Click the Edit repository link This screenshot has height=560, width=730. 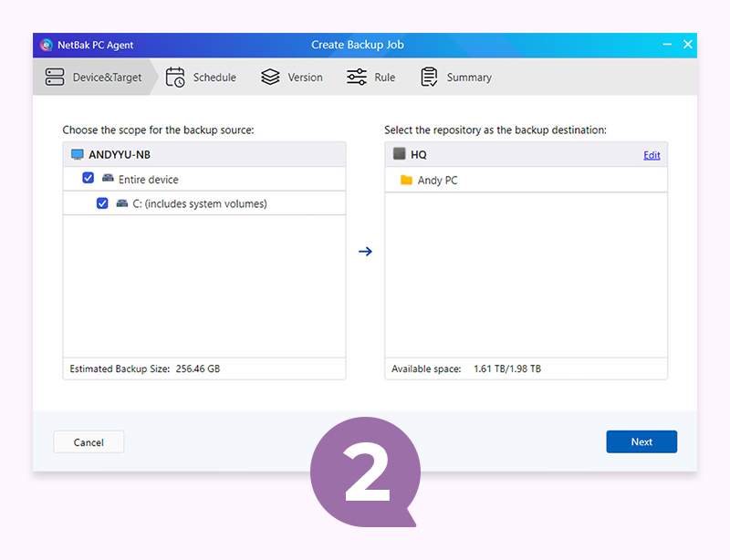652,155
